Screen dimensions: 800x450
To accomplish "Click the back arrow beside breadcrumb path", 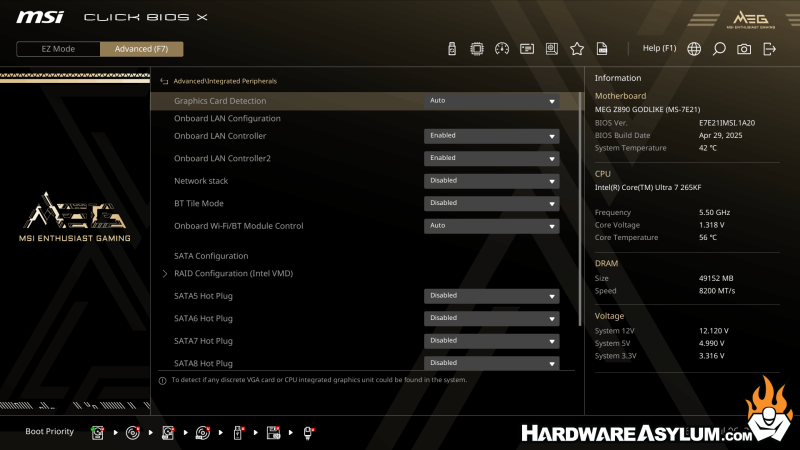I will 164,81.
